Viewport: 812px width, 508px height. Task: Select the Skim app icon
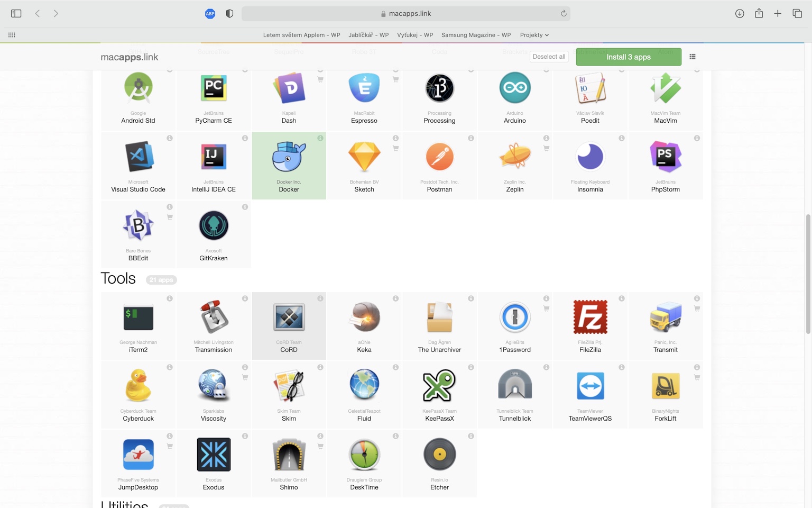pyautogui.click(x=289, y=386)
